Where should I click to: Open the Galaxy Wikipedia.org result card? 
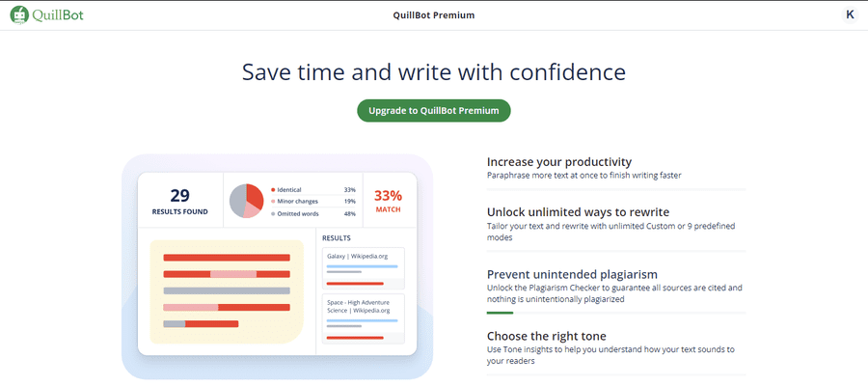[x=362, y=267]
